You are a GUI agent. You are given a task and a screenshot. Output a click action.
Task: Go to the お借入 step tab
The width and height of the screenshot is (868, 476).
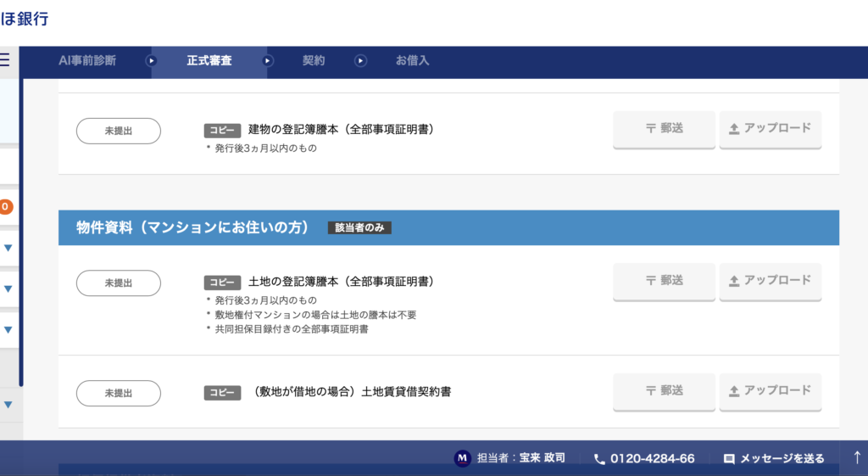click(x=412, y=61)
